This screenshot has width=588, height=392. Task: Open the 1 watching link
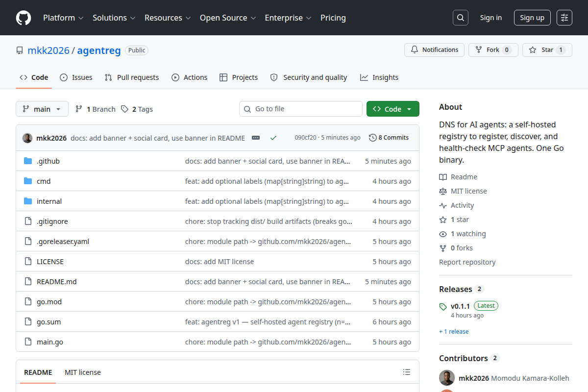[x=463, y=234]
